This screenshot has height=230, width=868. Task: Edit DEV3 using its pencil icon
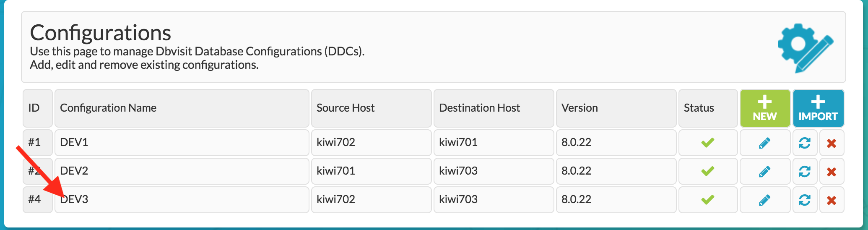(765, 200)
